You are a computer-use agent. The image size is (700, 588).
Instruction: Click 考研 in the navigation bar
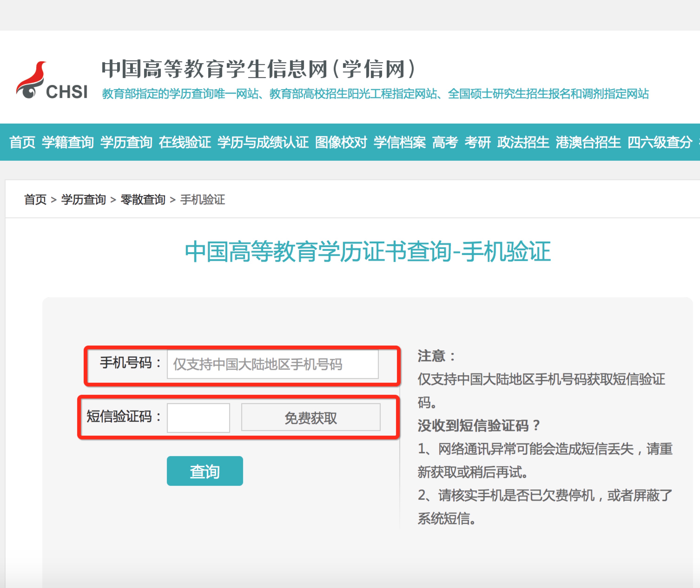pos(478,142)
